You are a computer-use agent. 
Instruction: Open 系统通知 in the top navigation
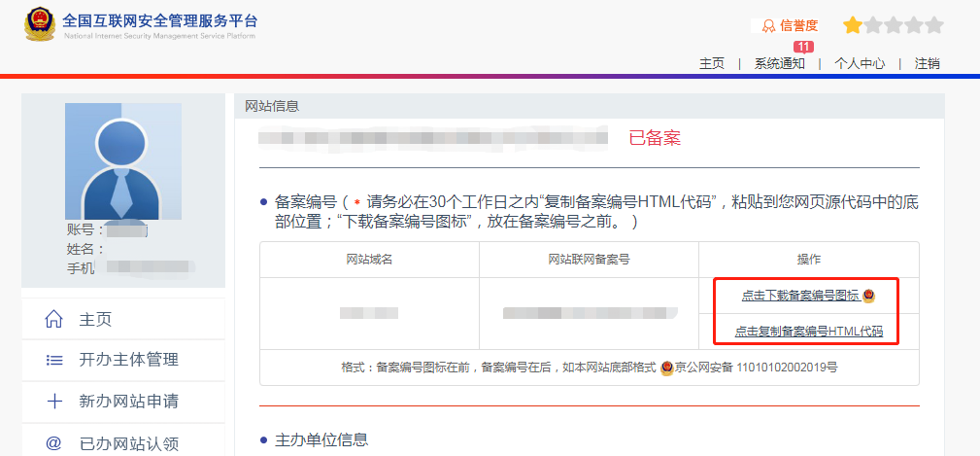pyautogui.click(x=780, y=63)
